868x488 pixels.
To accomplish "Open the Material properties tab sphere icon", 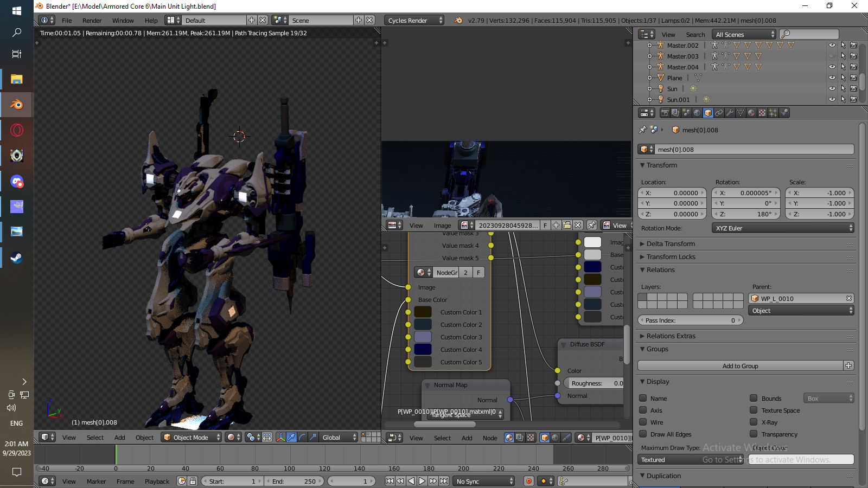I will tap(751, 113).
